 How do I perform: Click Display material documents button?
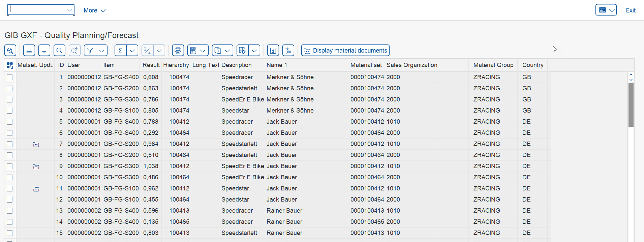point(345,51)
